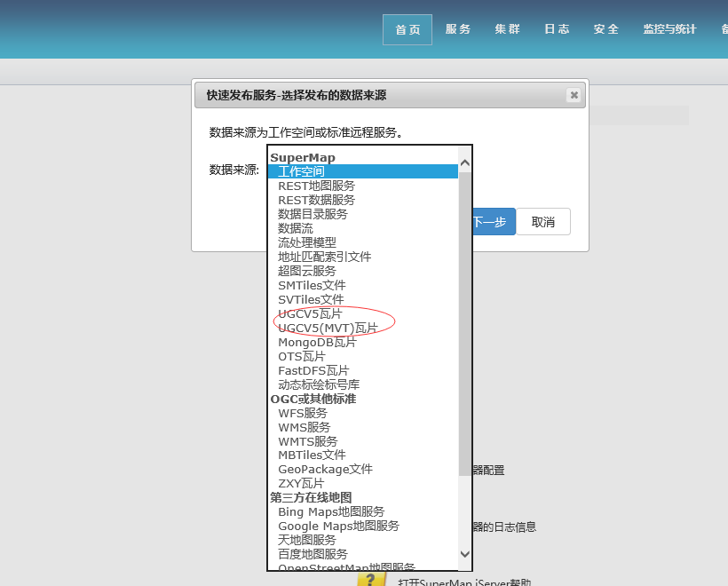Click the dropdown list scroll-down arrow
The height and width of the screenshot is (586, 728).
click(x=464, y=554)
